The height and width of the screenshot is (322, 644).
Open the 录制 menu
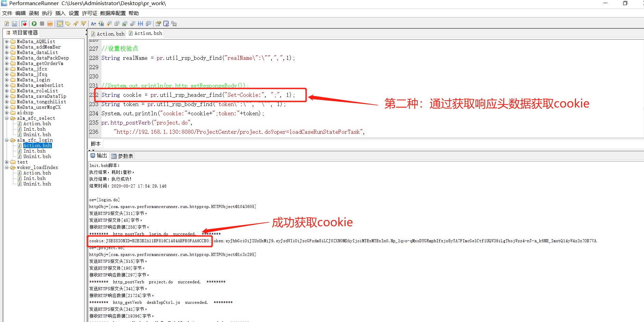(x=33, y=13)
